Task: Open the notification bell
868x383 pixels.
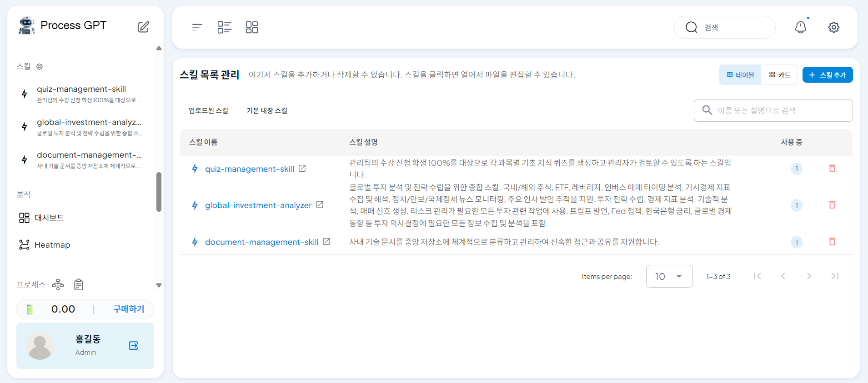Action: click(801, 27)
